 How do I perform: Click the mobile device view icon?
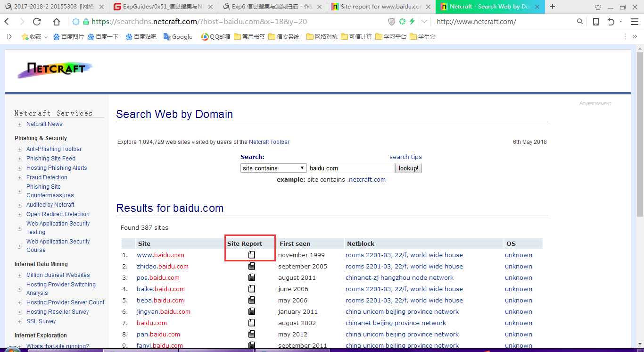pyautogui.click(x=596, y=22)
